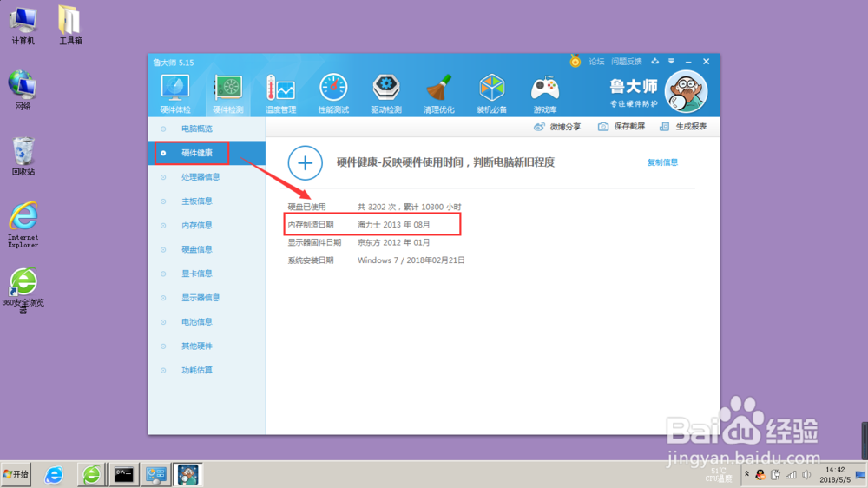Open the main menu dropdown arrow in title bar
The height and width of the screenshot is (488, 868).
(x=671, y=61)
